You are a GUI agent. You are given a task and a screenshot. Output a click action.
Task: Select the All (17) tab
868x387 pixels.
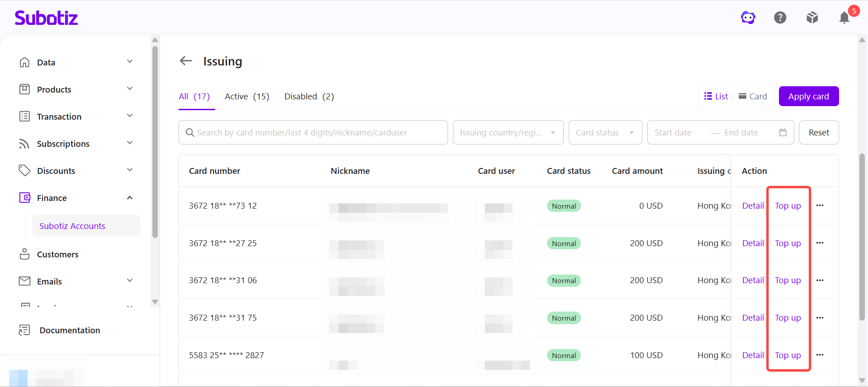[x=194, y=96]
